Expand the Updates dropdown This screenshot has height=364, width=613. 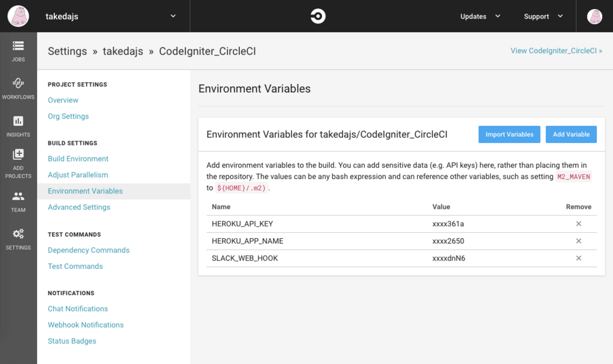[x=480, y=16]
